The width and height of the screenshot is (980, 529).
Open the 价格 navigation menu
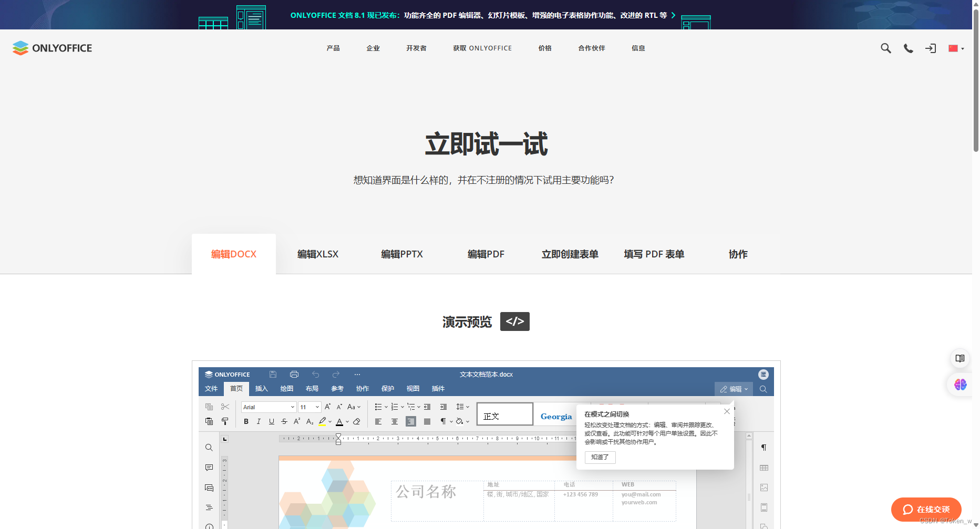point(545,48)
